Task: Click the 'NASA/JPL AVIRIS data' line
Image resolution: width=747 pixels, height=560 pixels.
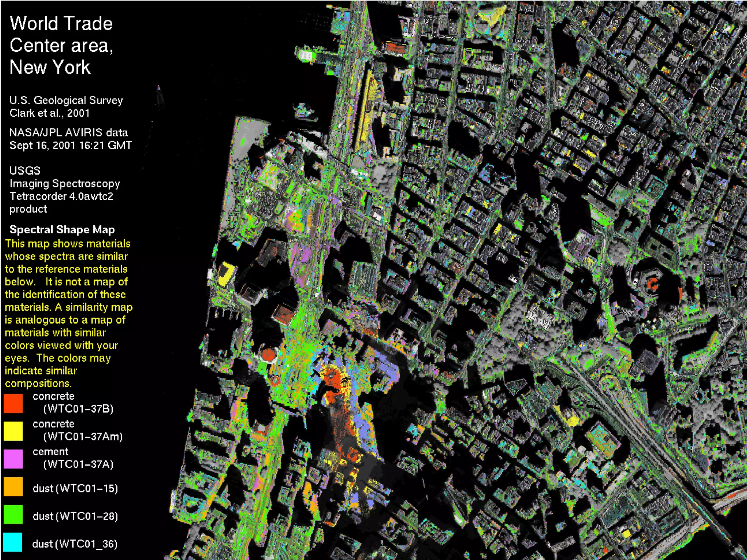Action: click(69, 132)
